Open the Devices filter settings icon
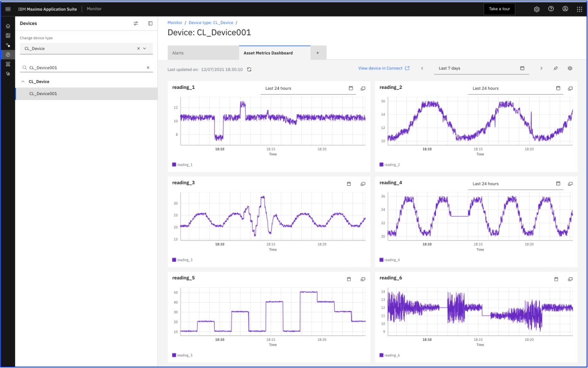The height and width of the screenshot is (368, 588). click(136, 23)
